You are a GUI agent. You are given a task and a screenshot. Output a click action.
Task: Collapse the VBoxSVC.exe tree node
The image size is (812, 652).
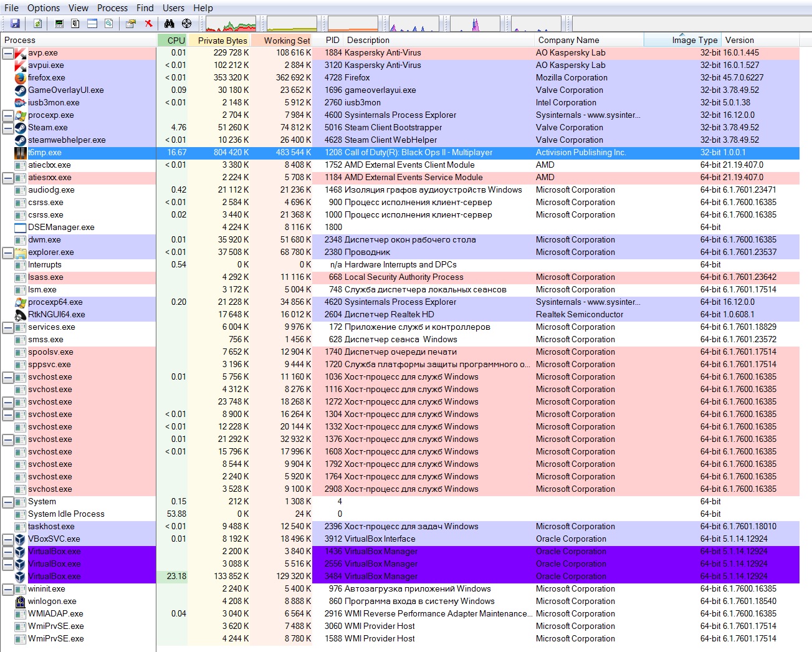pyautogui.click(x=7, y=539)
